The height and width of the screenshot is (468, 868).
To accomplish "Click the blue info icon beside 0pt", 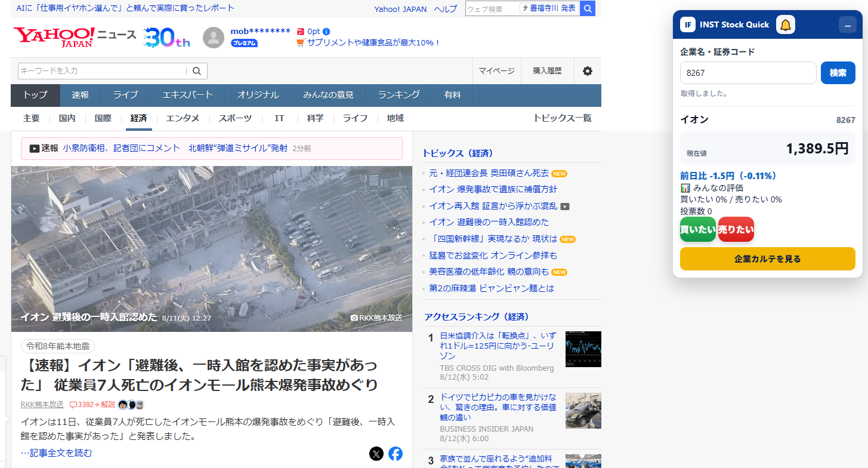I will click(326, 32).
